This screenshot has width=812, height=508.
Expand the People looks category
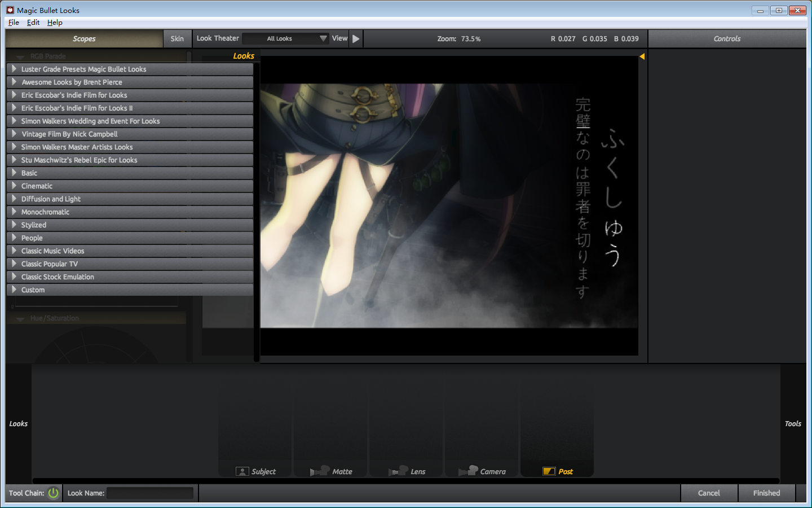click(130, 238)
